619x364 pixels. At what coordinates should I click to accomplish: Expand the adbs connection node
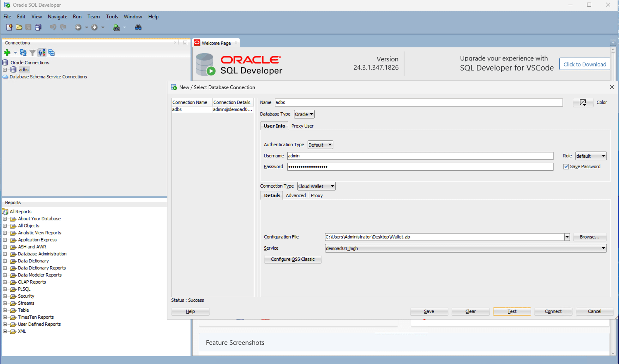5,70
